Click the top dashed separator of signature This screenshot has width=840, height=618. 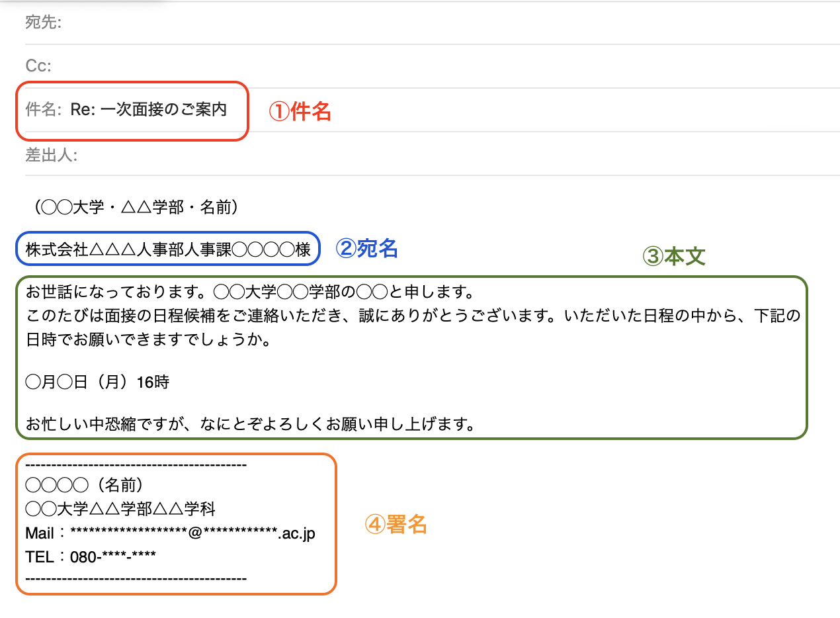tap(136, 465)
